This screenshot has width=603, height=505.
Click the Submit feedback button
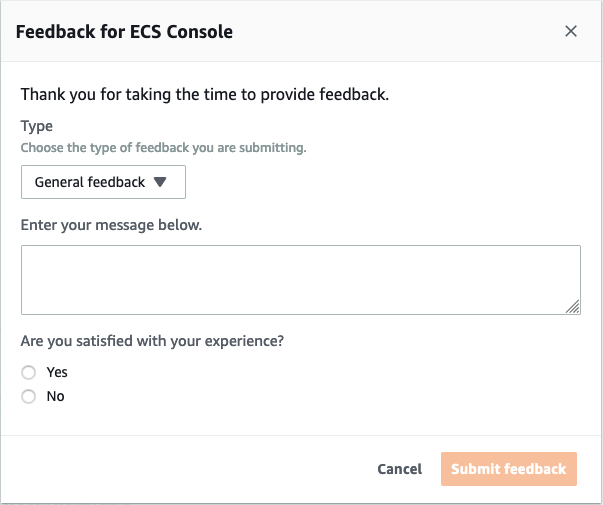coord(508,469)
